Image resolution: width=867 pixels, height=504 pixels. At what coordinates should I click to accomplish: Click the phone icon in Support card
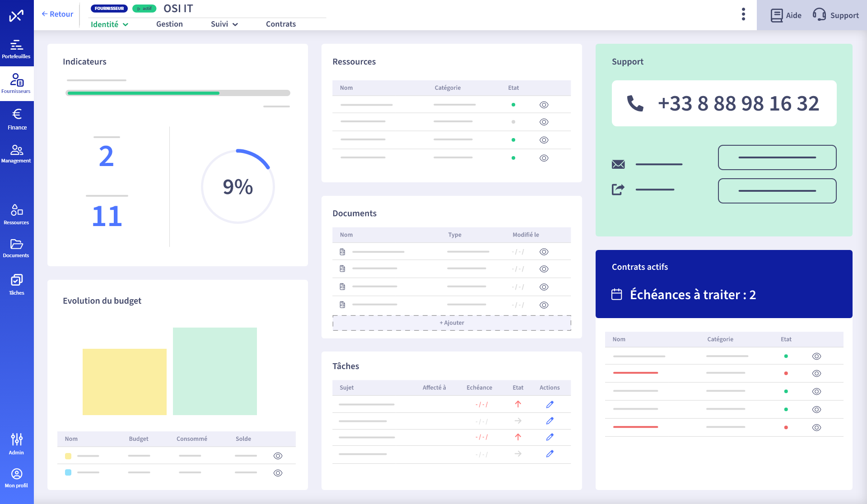click(635, 103)
